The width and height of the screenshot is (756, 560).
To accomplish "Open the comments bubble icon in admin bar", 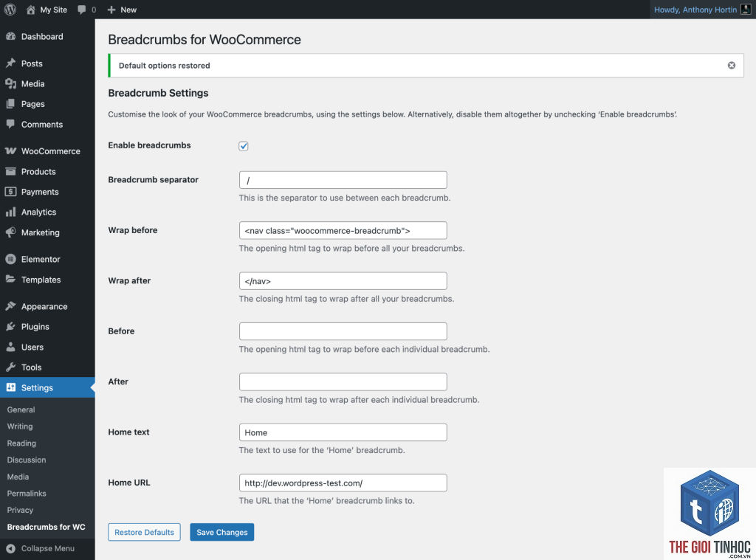I will click(81, 10).
